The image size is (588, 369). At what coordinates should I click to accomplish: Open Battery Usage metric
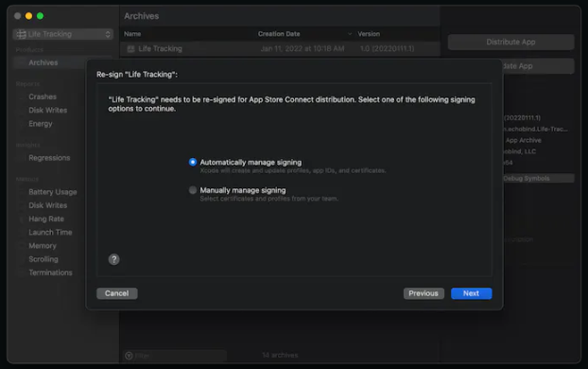tap(53, 192)
